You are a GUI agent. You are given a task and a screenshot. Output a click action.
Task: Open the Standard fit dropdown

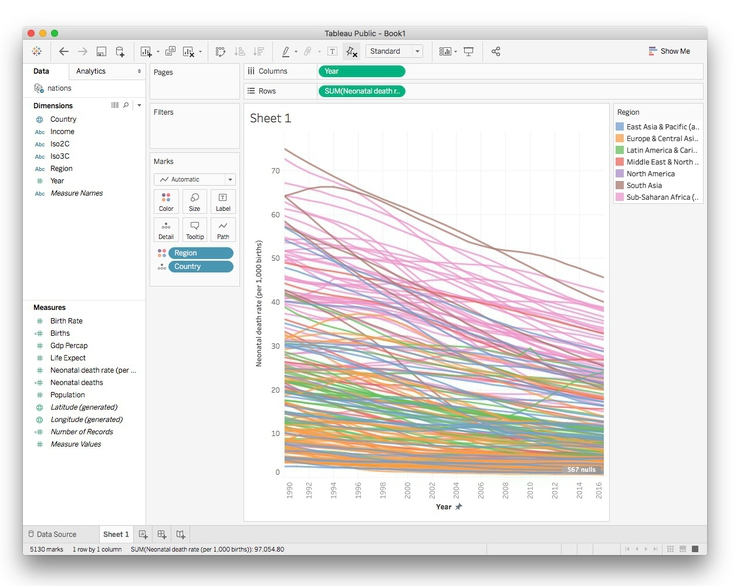click(x=394, y=51)
